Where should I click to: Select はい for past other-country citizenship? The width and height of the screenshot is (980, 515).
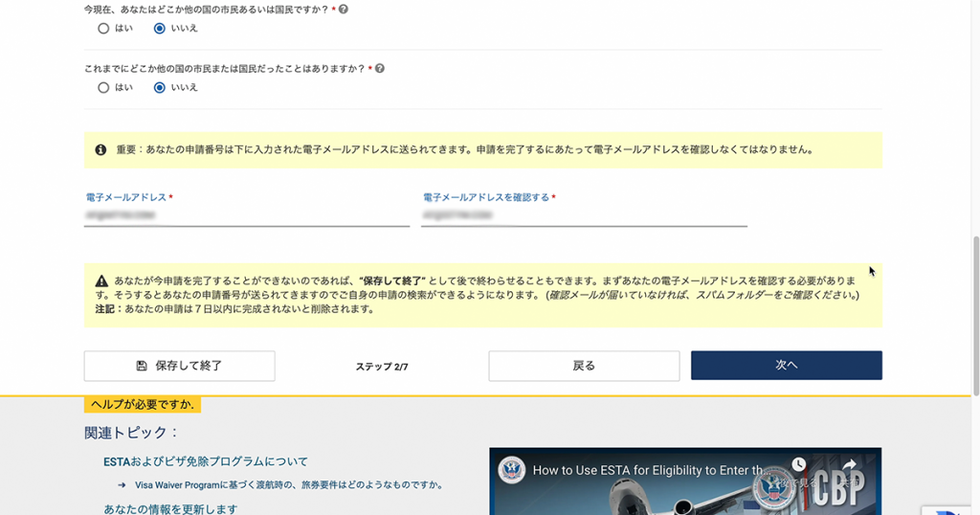103,88
